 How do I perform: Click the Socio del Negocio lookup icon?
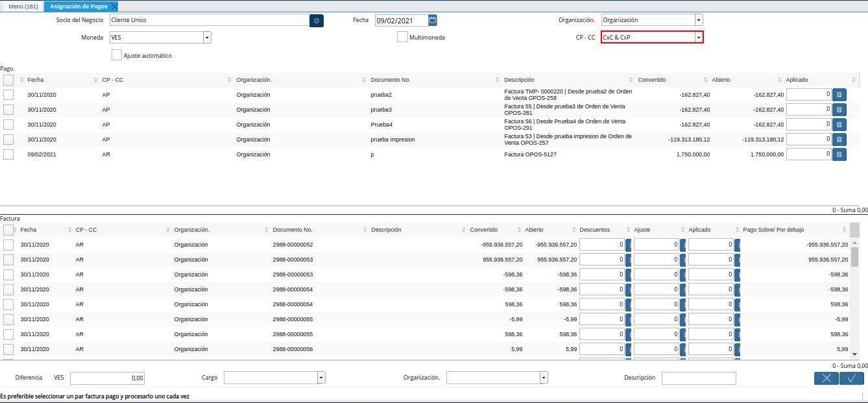click(317, 21)
